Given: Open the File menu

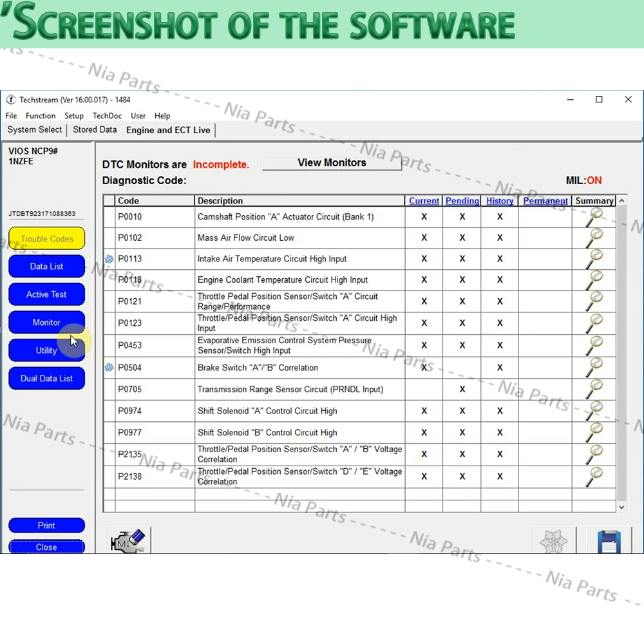Looking at the screenshot, I should [11, 116].
